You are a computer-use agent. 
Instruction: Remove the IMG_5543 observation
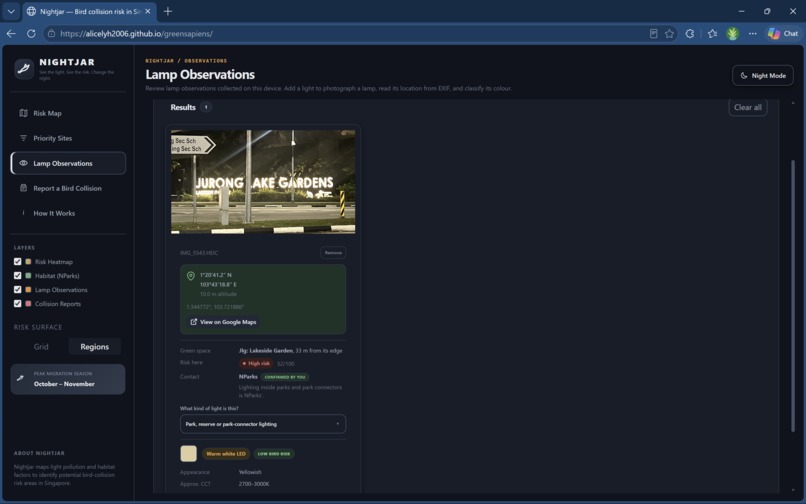pos(333,253)
